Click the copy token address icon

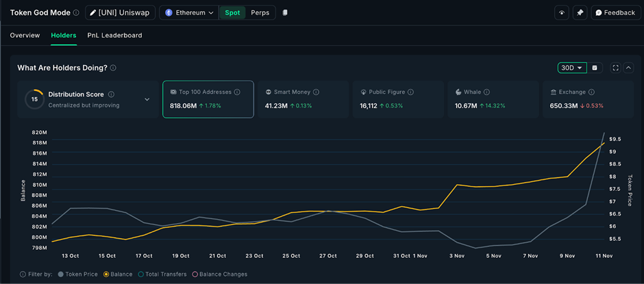[285, 13]
